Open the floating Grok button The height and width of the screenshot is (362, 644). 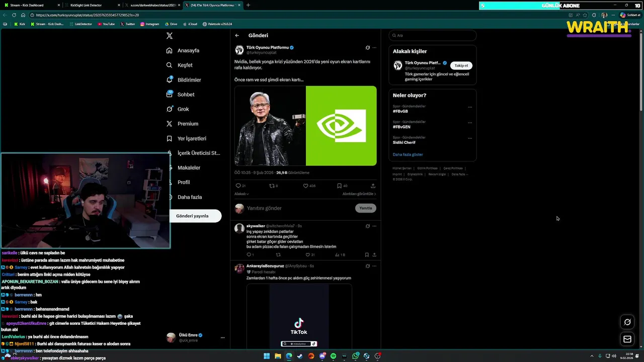[x=627, y=322]
